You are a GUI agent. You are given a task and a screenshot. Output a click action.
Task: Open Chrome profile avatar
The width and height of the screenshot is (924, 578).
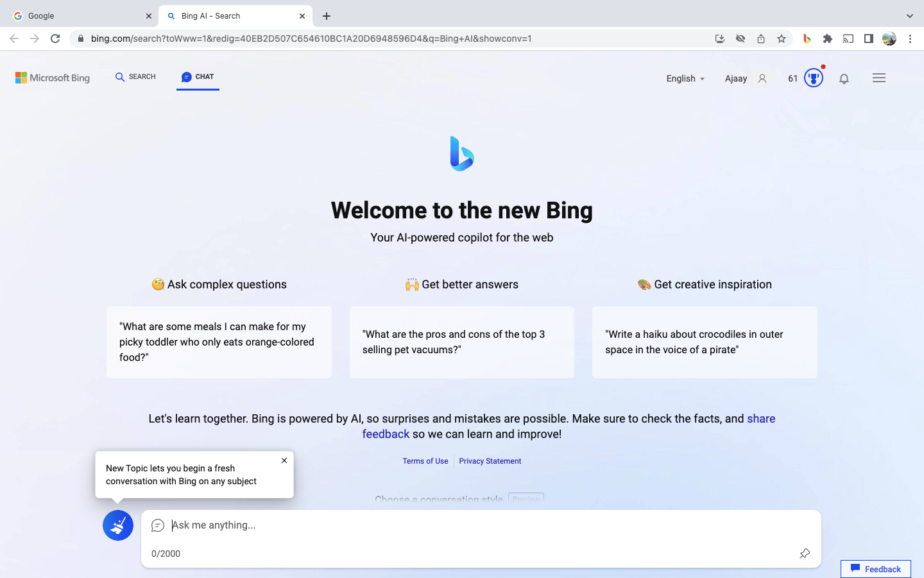[889, 39]
